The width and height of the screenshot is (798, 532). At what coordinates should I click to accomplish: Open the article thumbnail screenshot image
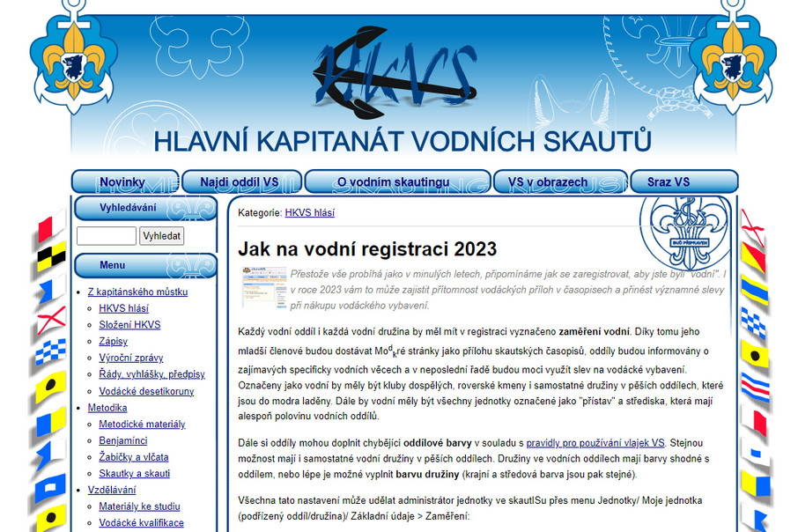click(262, 286)
